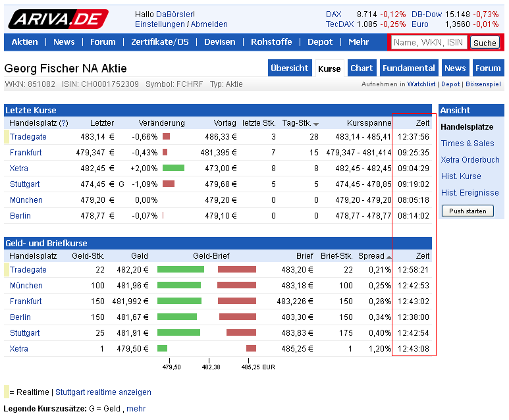
Task: Click Kursspanne column header
Action: [369, 123]
